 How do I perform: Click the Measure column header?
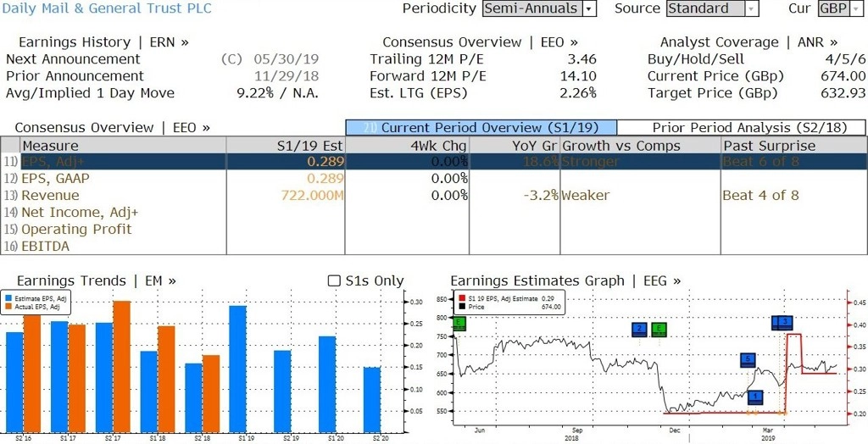123,146
